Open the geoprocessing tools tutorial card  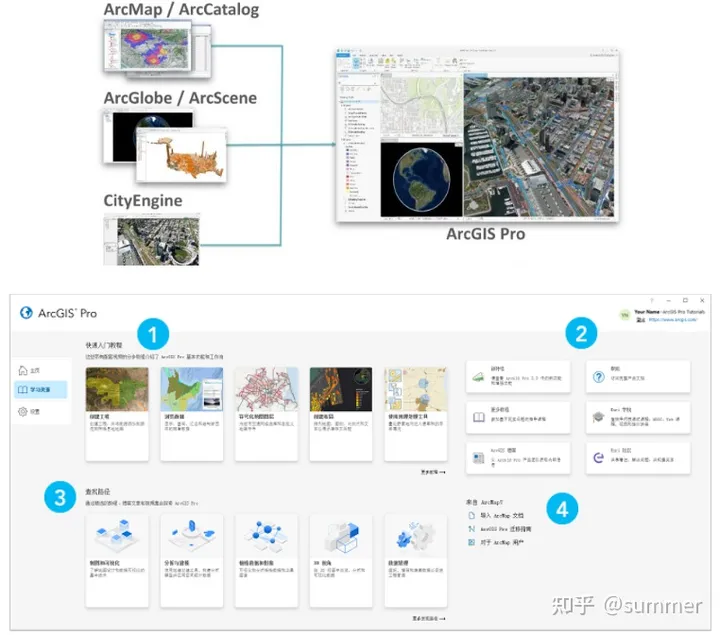click(416, 414)
